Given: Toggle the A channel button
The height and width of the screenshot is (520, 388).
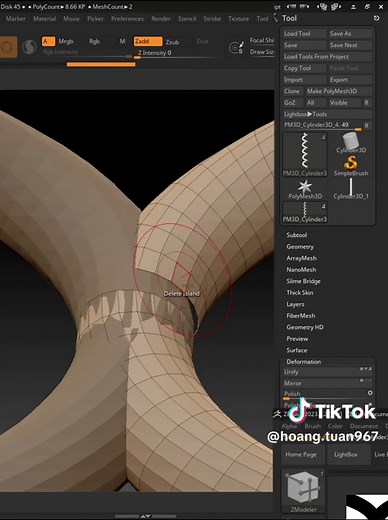Looking at the screenshot, I should pos(48,41).
